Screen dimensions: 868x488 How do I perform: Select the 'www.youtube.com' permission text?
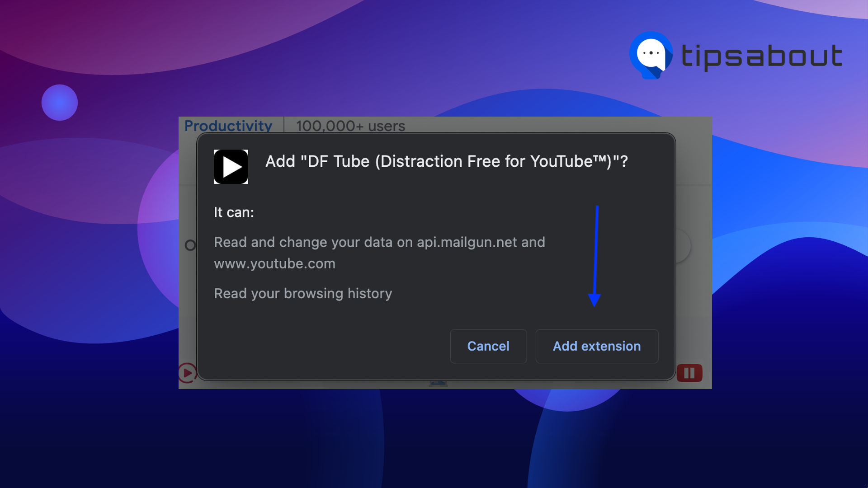coord(274,263)
